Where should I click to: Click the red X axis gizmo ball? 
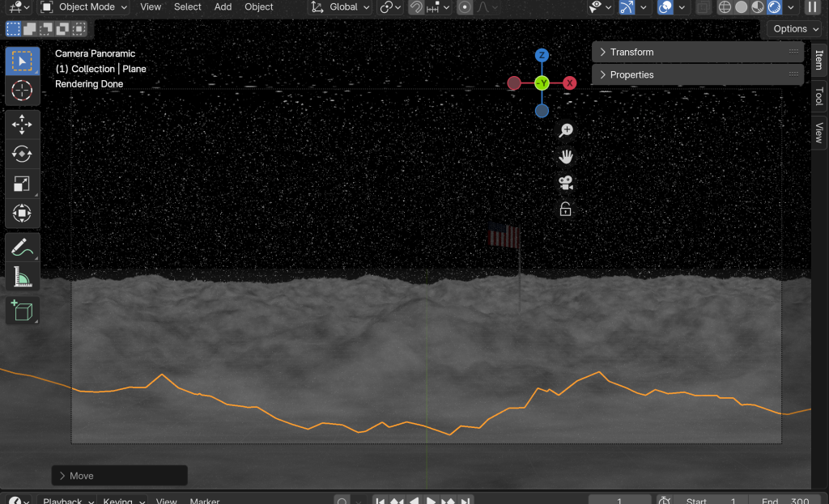570,83
